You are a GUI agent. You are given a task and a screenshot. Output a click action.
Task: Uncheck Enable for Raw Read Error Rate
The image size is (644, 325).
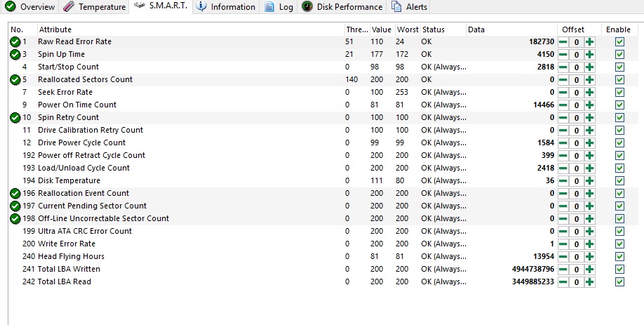[x=619, y=42]
